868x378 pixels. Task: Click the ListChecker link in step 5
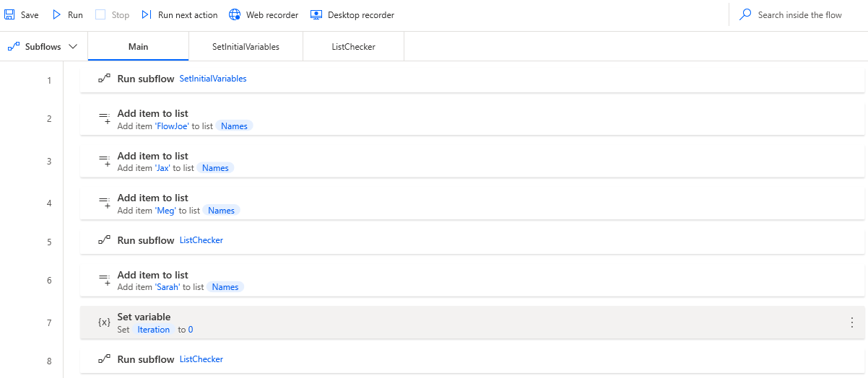click(x=201, y=240)
